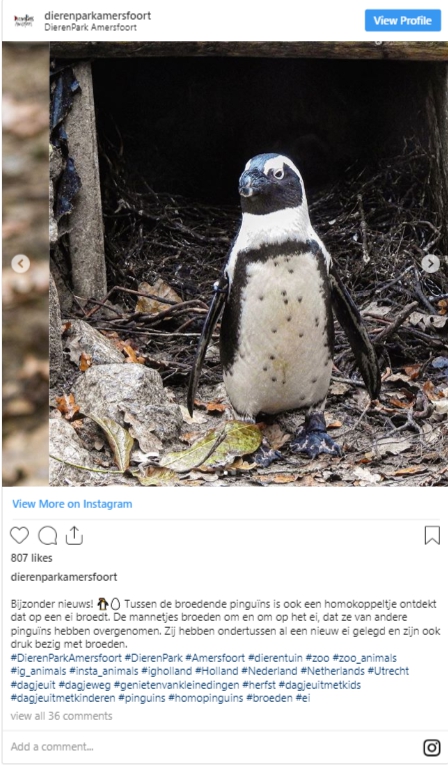Open the dierenparkamersfoort username in header

pyautogui.click(x=98, y=16)
